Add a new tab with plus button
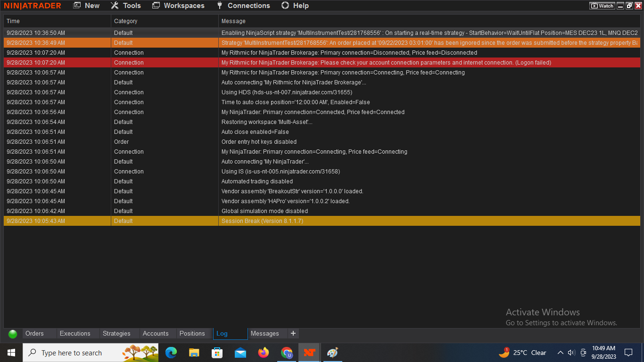This screenshot has width=644, height=362. tap(293, 334)
